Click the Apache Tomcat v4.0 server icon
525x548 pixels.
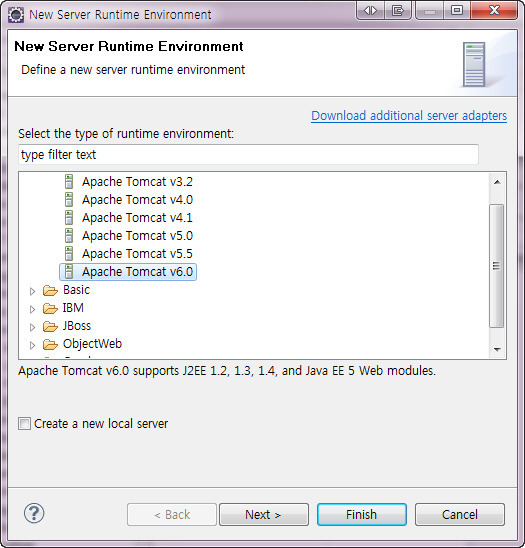pyautogui.click(x=69, y=200)
